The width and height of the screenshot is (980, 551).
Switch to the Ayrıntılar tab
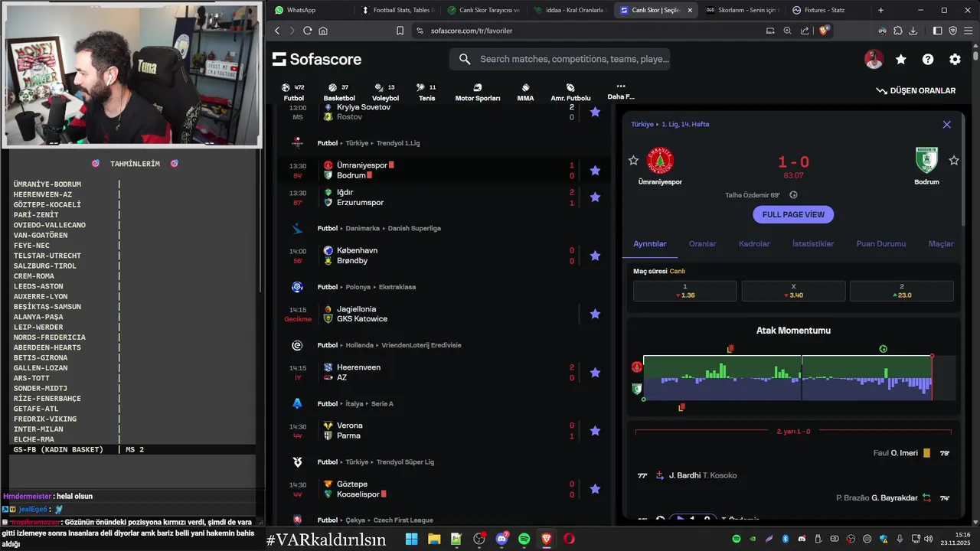pos(650,243)
